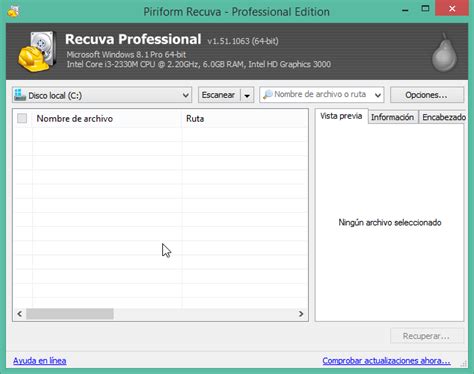This screenshot has height=374, width=474.
Task: Click the Recuva title bar app icon
Action: coord(13,11)
